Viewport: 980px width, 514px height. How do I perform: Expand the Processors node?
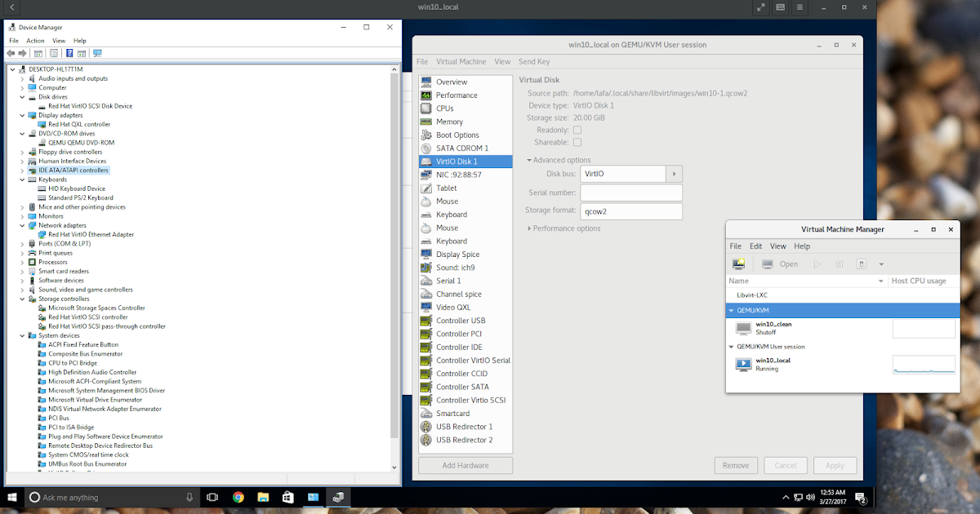coord(22,262)
